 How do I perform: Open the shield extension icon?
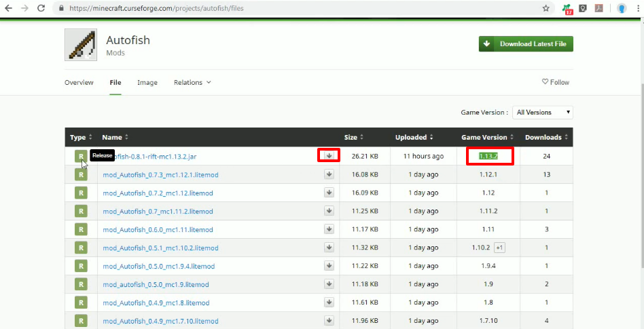coord(583,8)
